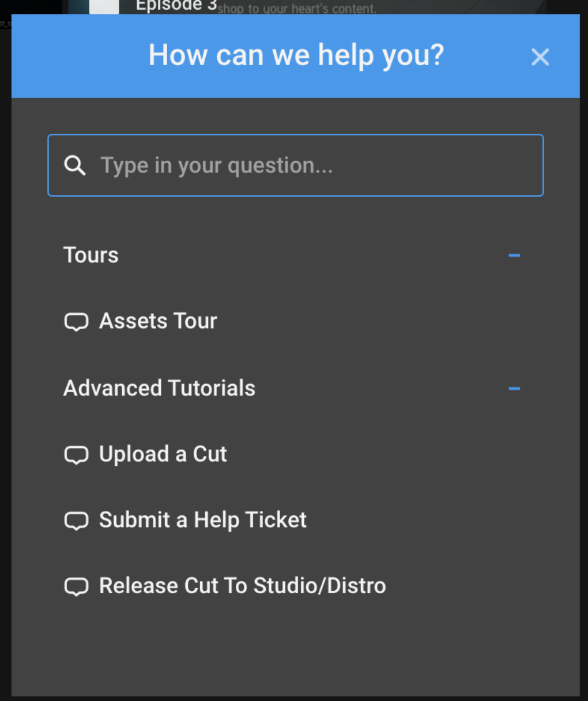This screenshot has height=701, width=588.
Task: Collapse Advanced Tutorials using minus icon
Action: [514, 389]
